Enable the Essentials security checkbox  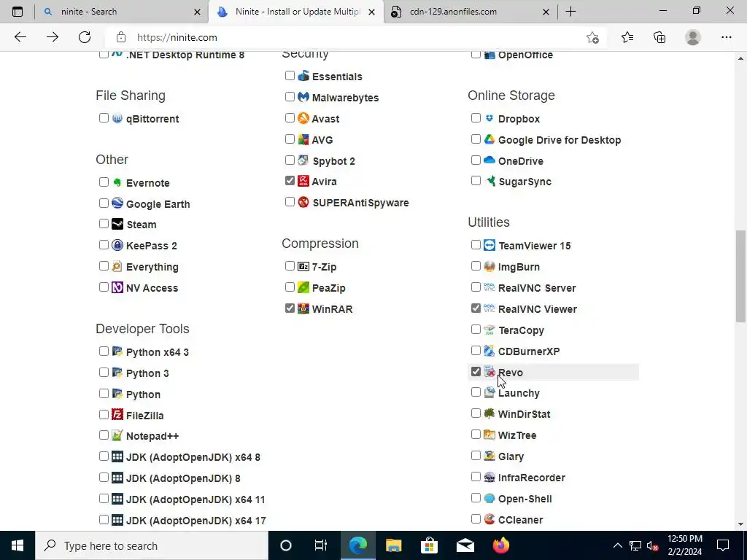coord(290,75)
